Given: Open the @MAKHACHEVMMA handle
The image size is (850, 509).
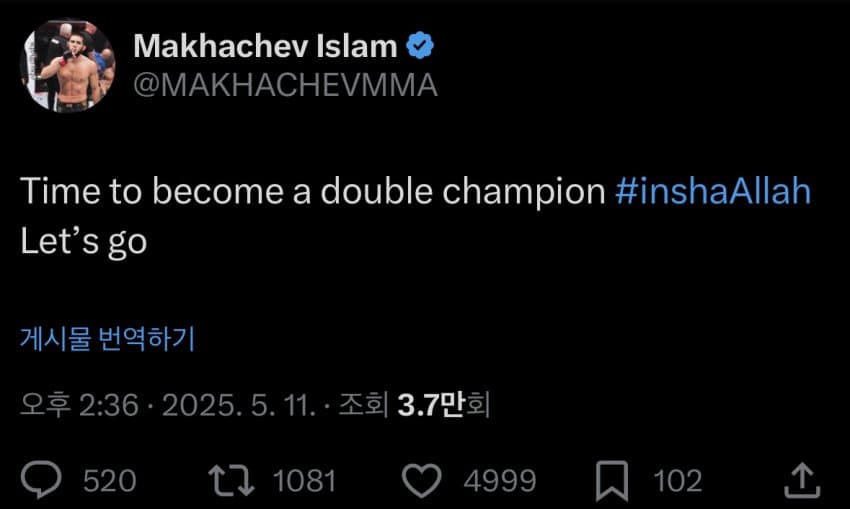Looking at the screenshot, I should [x=285, y=85].
